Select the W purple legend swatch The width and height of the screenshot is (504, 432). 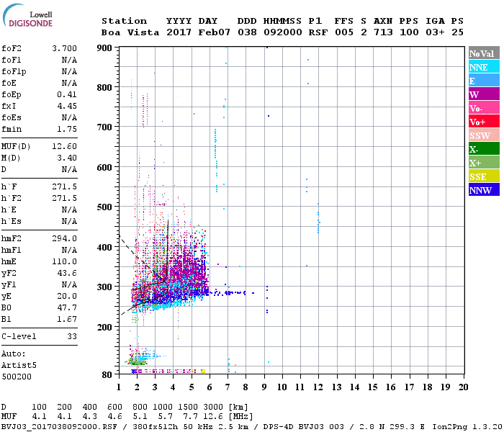tap(484, 94)
